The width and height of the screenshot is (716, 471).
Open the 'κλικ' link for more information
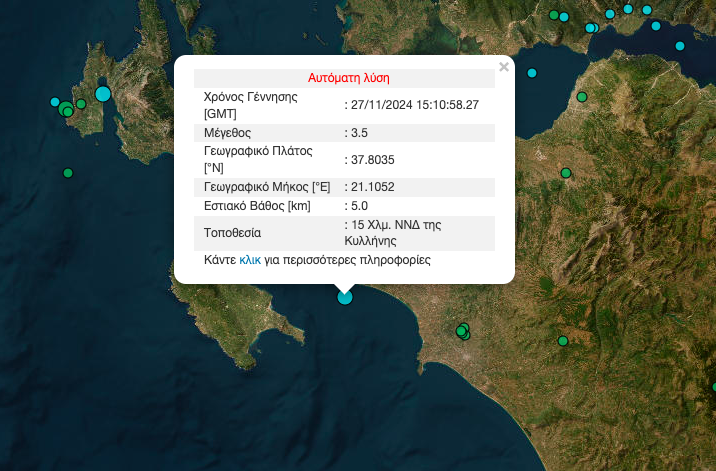pos(250,260)
